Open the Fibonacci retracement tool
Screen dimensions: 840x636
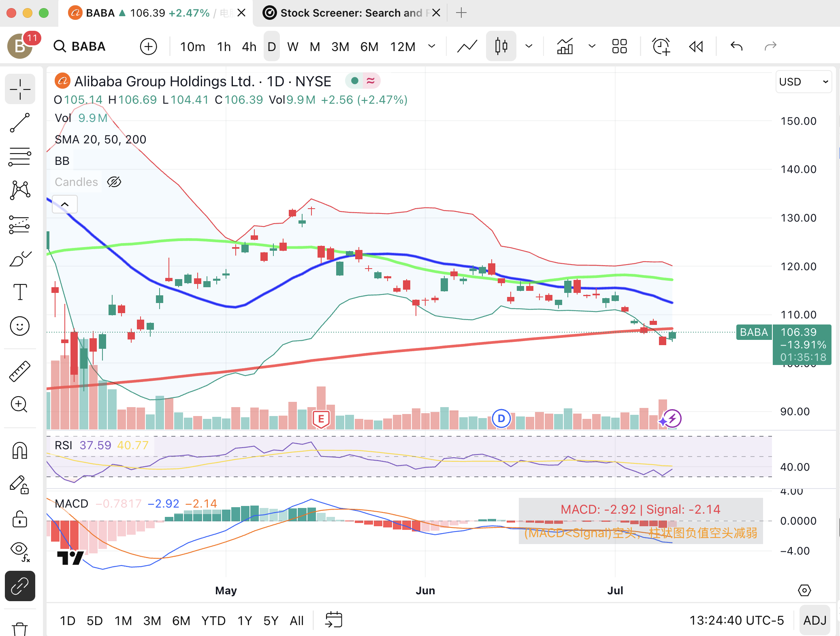20,157
